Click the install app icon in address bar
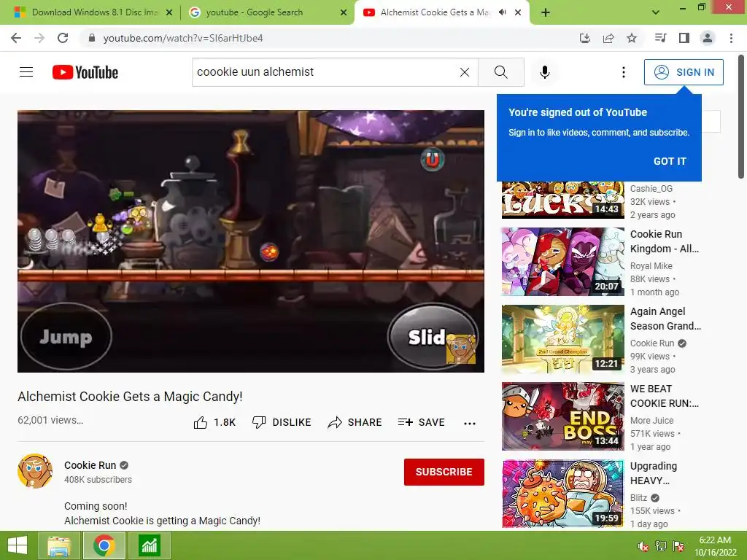Image resolution: width=747 pixels, height=560 pixels. coord(585,38)
